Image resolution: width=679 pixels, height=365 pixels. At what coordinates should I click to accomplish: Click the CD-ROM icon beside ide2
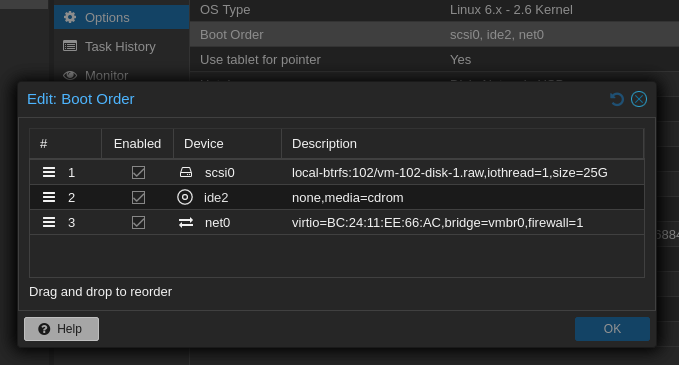(x=185, y=197)
